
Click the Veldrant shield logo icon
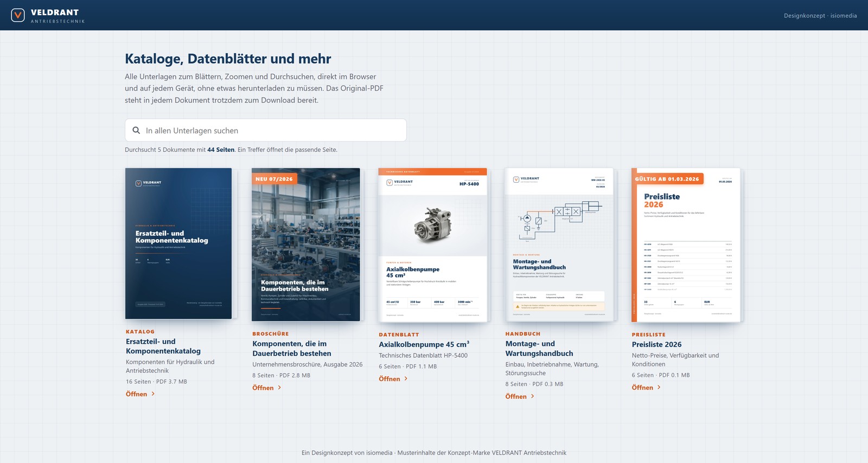coord(18,15)
